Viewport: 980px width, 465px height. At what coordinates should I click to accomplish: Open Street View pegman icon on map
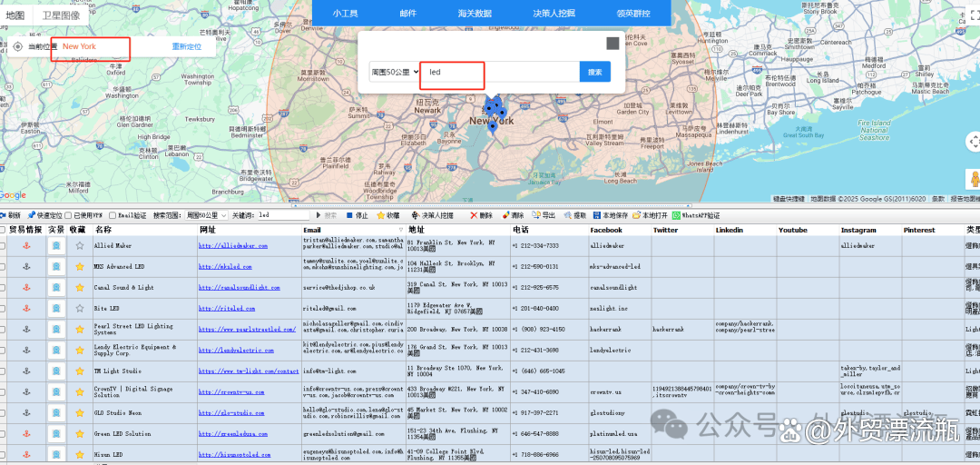click(x=974, y=180)
